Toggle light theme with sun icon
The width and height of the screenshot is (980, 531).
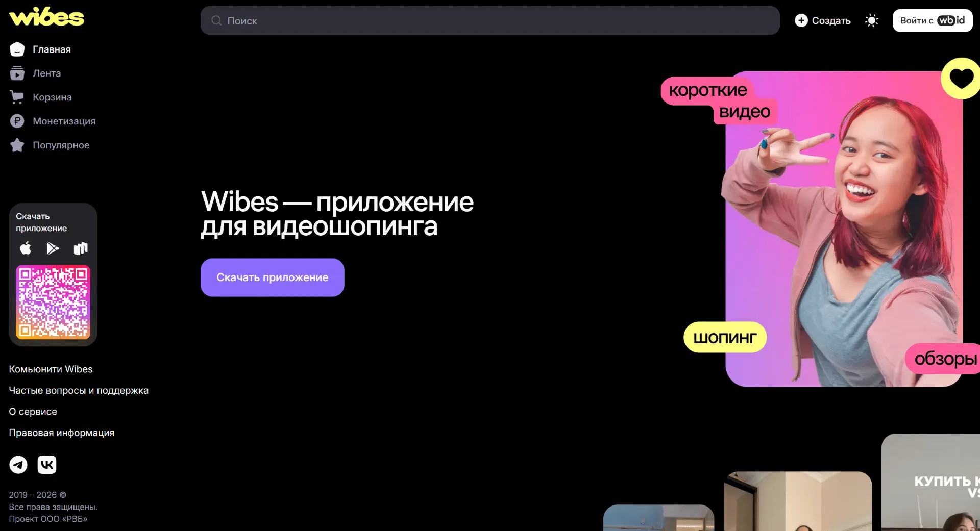pos(872,20)
